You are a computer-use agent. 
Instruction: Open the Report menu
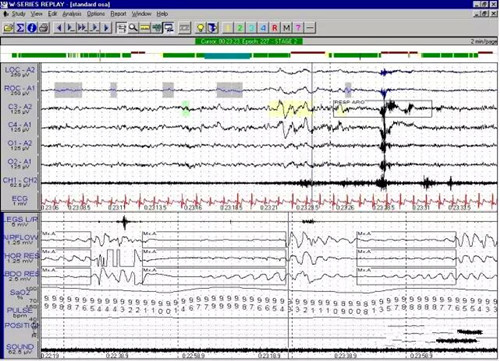(x=118, y=14)
